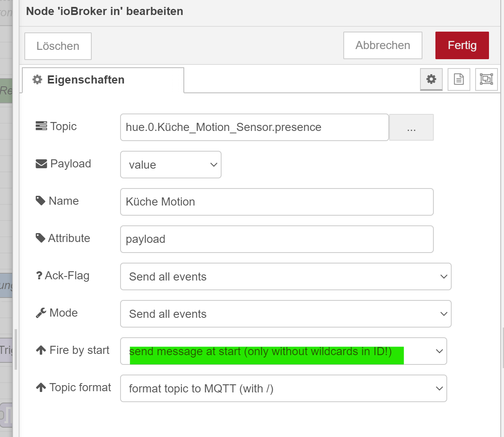Open the Topic format dropdown
504x437 pixels.
(x=284, y=388)
